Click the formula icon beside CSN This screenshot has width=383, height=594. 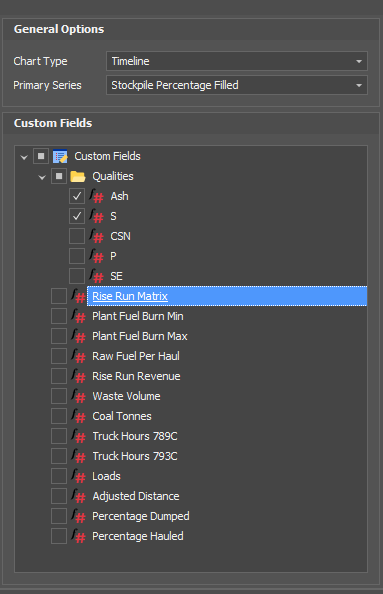tap(97, 236)
